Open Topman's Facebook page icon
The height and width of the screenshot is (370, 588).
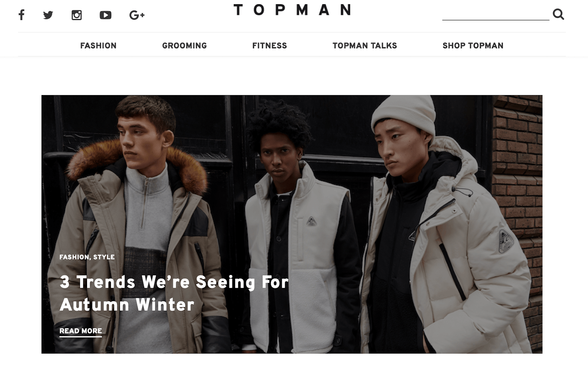click(x=22, y=15)
